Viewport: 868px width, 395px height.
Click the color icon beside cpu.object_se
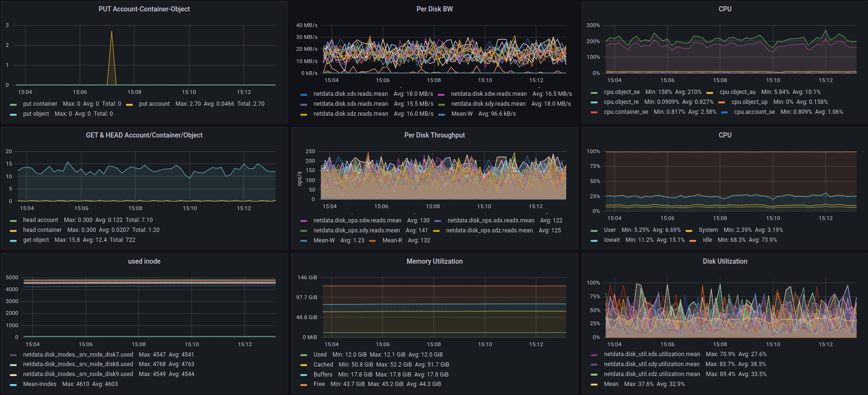coord(594,92)
